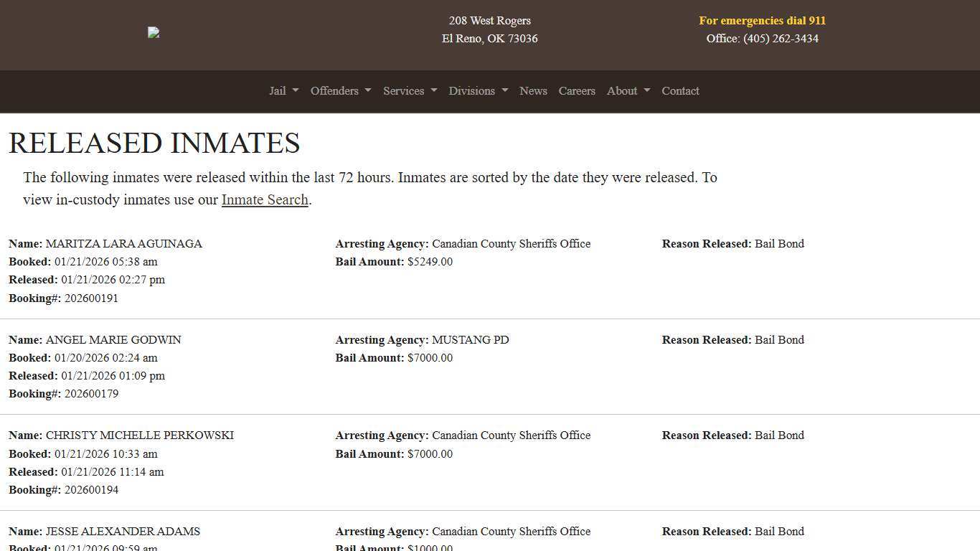Select the name Angel Marie Godwin
Image resolution: width=980 pixels, height=551 pixels.
113,340
